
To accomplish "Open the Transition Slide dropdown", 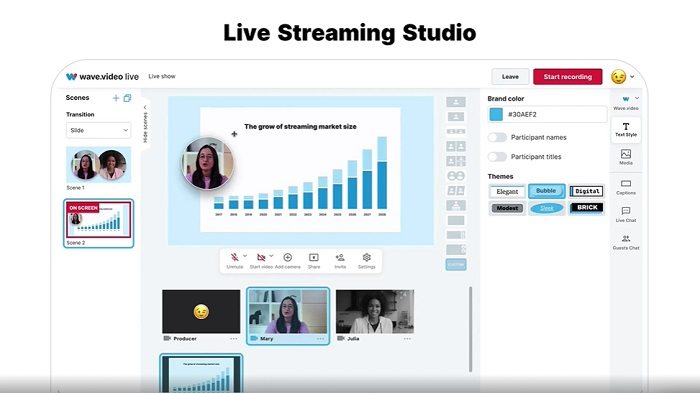I will [99, 130].
